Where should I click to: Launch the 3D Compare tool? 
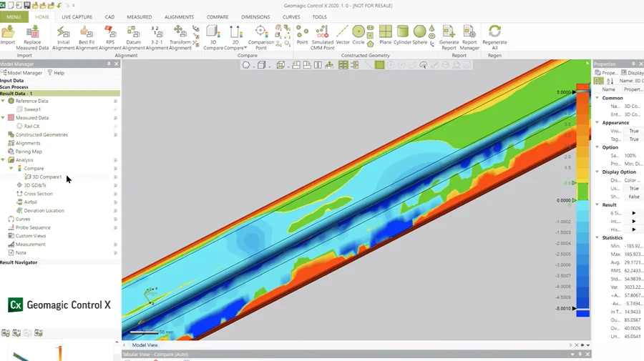pyautogui.click(x=213, y=36)
